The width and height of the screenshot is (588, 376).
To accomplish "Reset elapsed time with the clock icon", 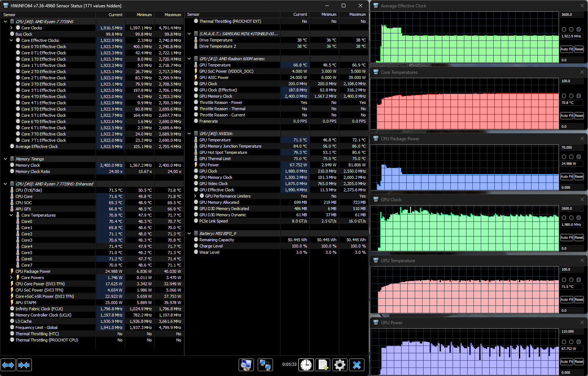I will click(306, 365).
